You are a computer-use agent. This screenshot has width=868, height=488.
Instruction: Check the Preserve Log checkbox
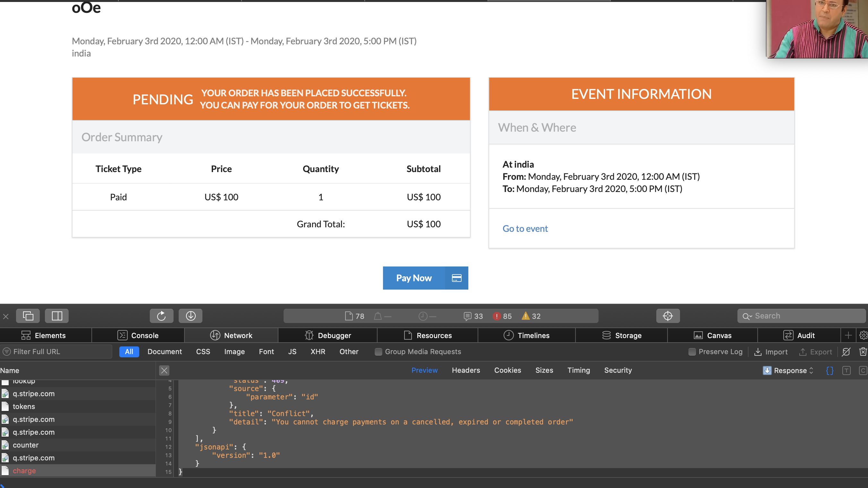692,352
